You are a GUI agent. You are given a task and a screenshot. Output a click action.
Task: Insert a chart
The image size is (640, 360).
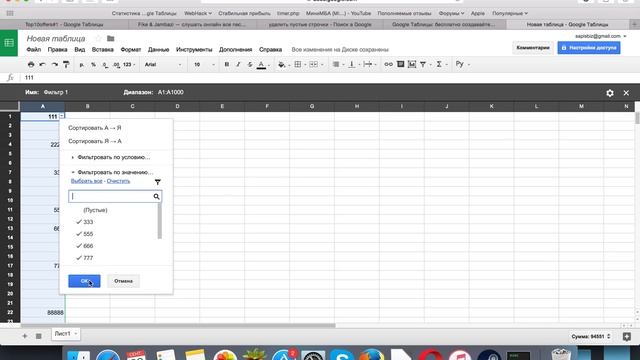(412, 64)
